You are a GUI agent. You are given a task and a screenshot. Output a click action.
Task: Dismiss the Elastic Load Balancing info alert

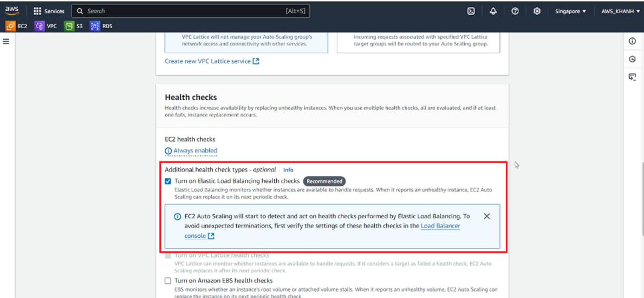(487, 216)
